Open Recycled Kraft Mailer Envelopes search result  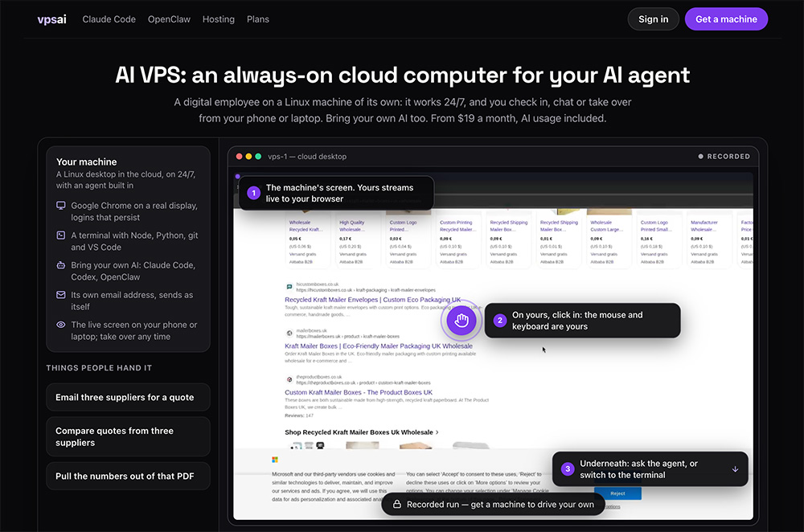pyautogui.click(x=373, y=300)
